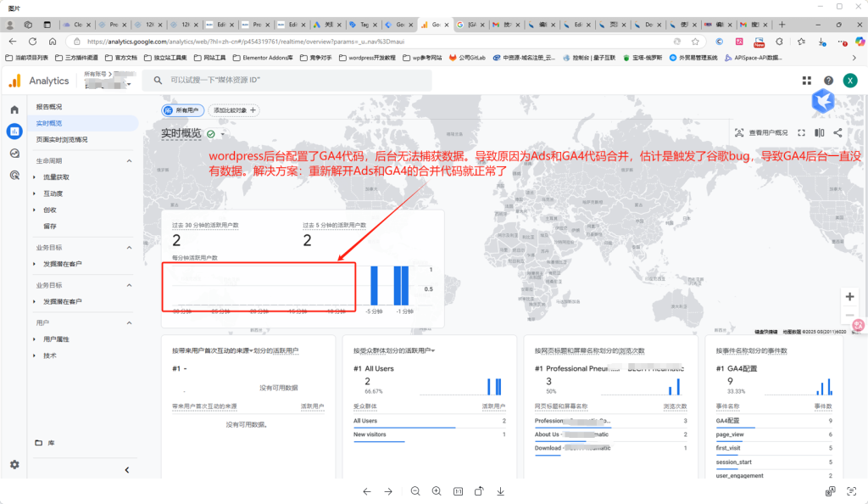Open the Explore icon in the left rail

pos(14,154)
